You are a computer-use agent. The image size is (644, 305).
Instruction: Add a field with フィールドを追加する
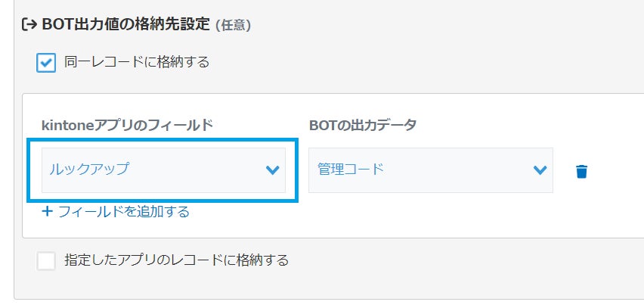pyautogui.click(x=123, y=211)
